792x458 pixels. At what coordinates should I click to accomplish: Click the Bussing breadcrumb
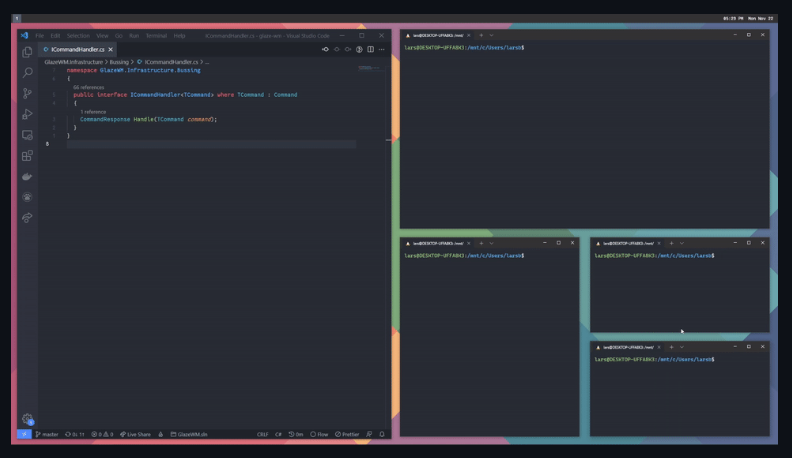pyautogui.click(x=119, y=62)
